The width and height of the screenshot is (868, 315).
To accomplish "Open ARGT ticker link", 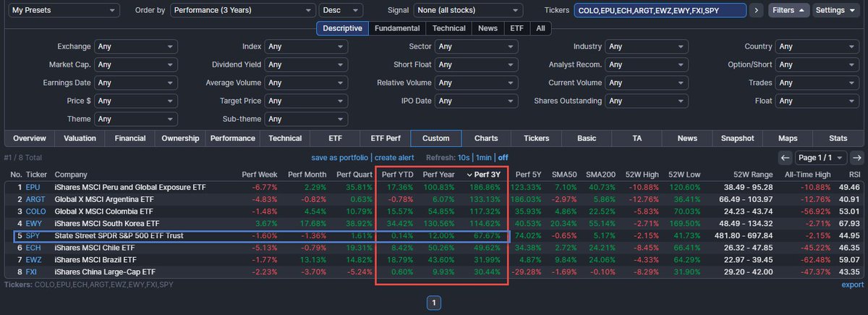I will [x=35, y=199].
